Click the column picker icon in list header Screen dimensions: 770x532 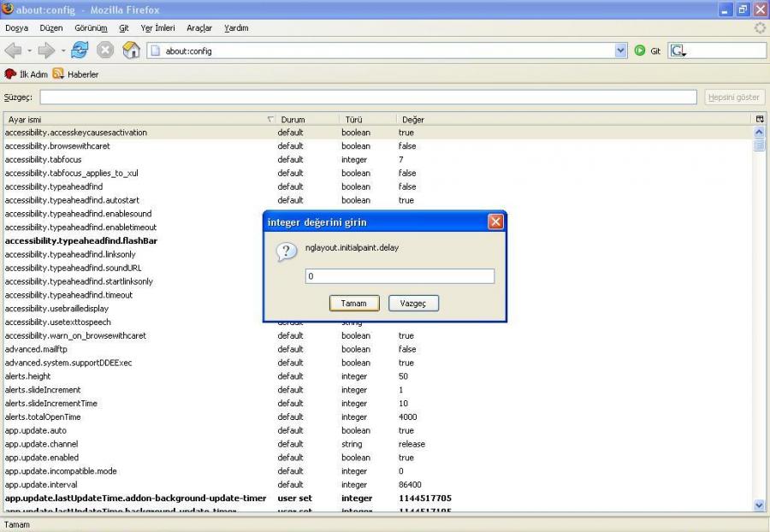(x=760, y=119)
